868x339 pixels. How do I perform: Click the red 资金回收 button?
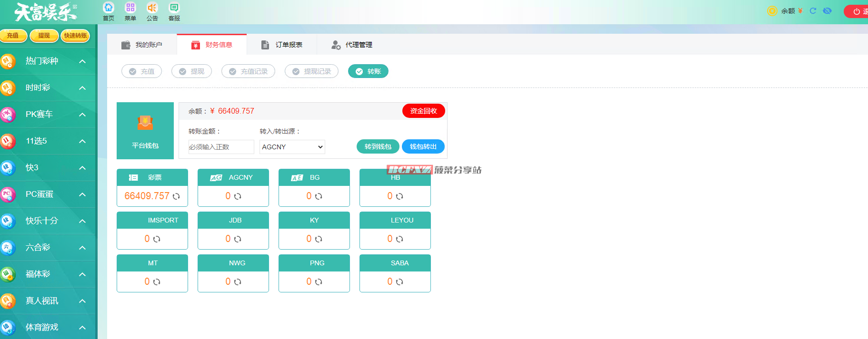pos(423,111)
